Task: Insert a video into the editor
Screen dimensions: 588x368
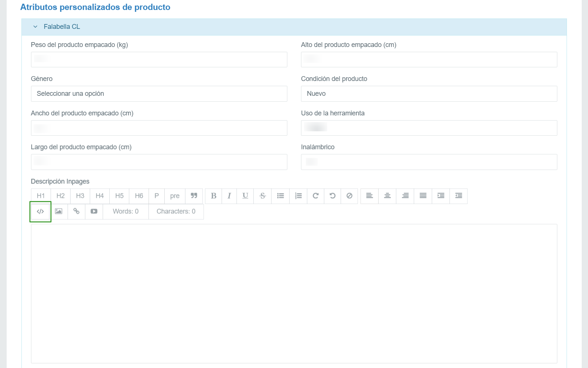Action: [x=94, y=212]
